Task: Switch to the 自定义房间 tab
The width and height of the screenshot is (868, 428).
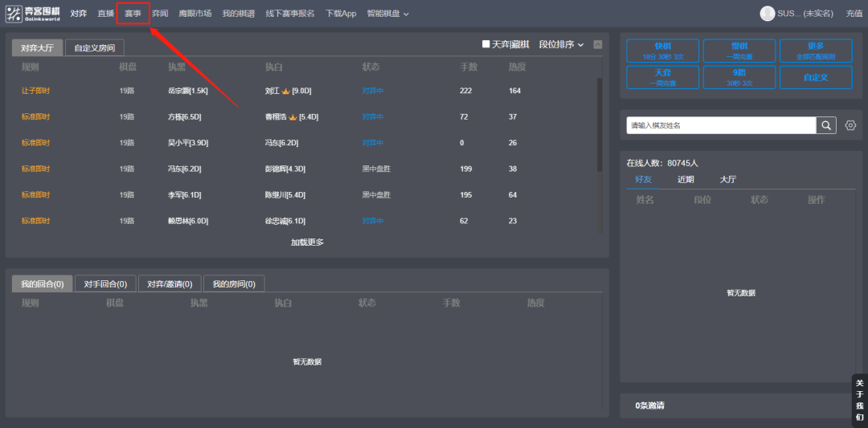Action: (95, 48)
